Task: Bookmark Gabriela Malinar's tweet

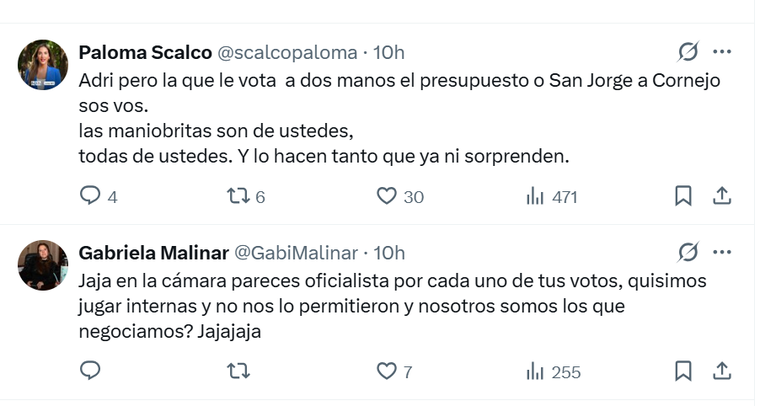Action: click(683, 372)
